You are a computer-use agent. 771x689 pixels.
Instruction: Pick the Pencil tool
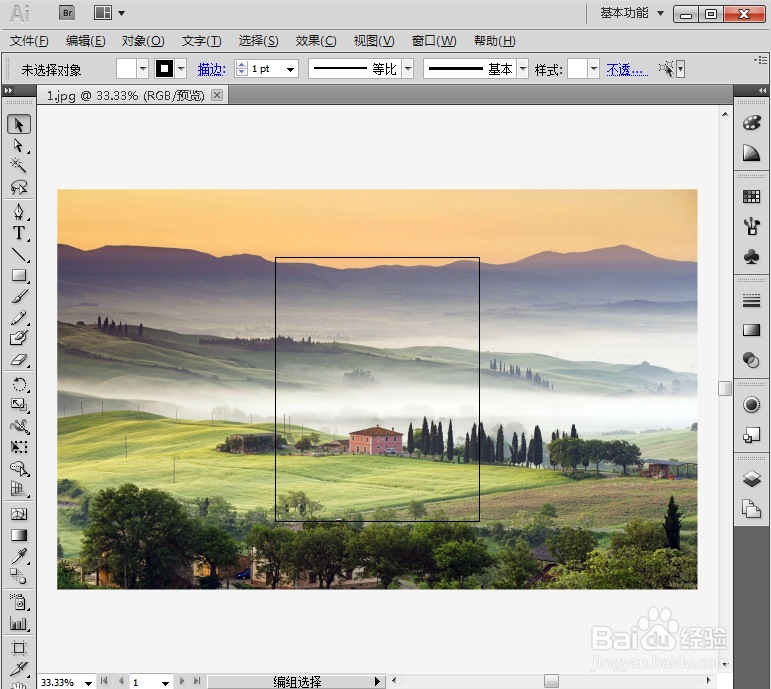19,318
